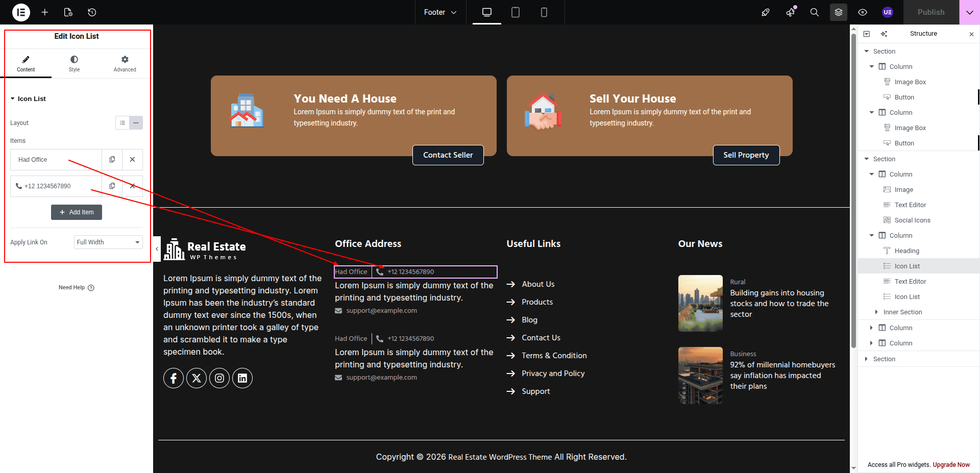Click the Add Element plus icon
Screen dimensions: 980x473
click(45, 12)
